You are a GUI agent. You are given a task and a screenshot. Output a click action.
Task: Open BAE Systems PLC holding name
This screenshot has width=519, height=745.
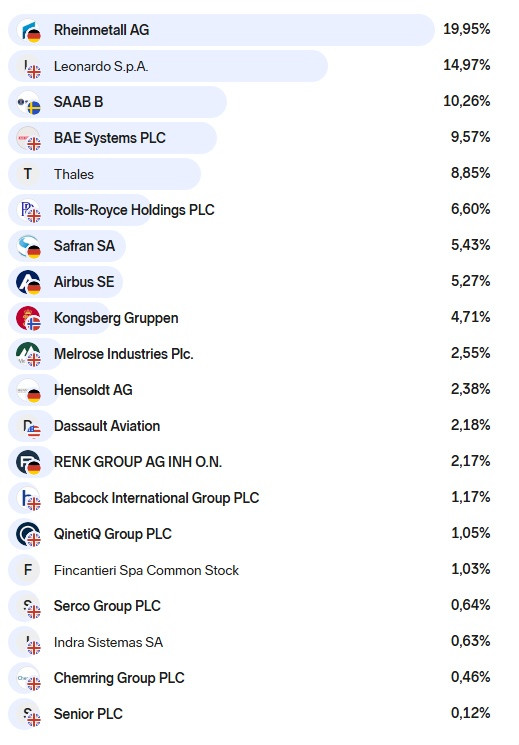pyautogui.click(x=110, y=138)
